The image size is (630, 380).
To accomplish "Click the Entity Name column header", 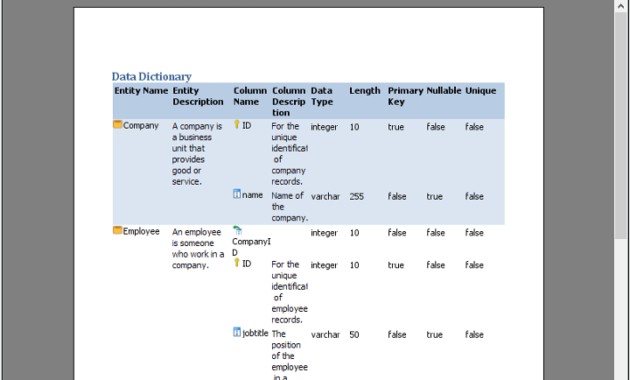I will [141, 91].
